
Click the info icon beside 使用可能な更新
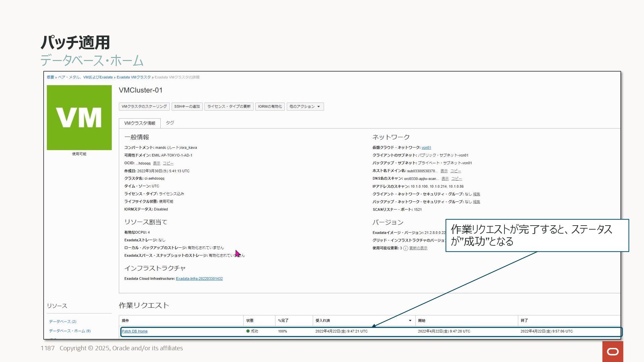pos(406,248)
